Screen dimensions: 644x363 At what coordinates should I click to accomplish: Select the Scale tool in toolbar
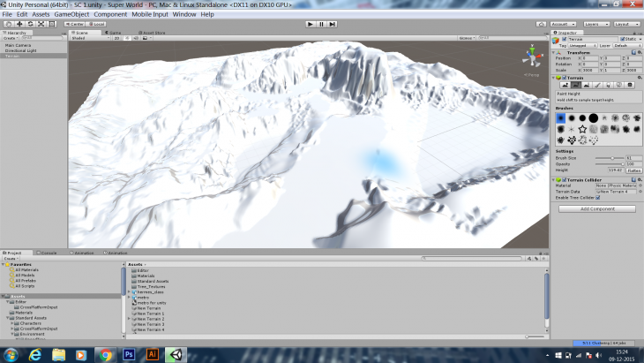[x=41, y=24]
